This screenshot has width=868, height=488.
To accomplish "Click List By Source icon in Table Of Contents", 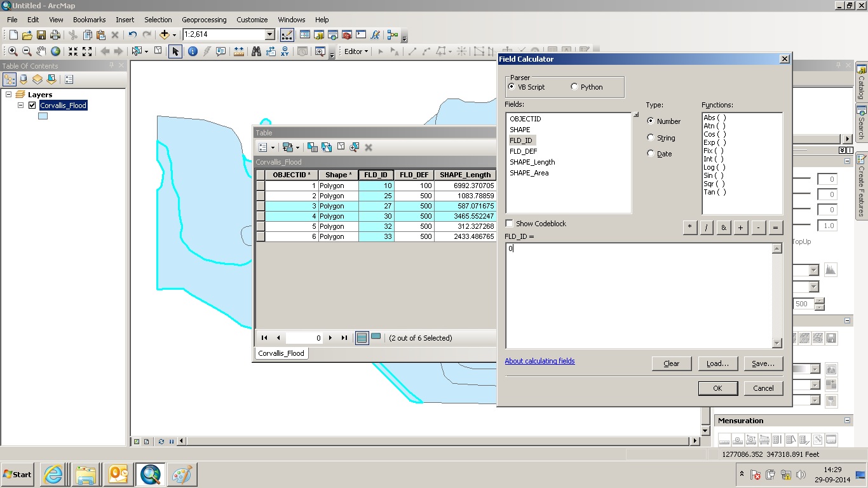I will tap(24, 79).
